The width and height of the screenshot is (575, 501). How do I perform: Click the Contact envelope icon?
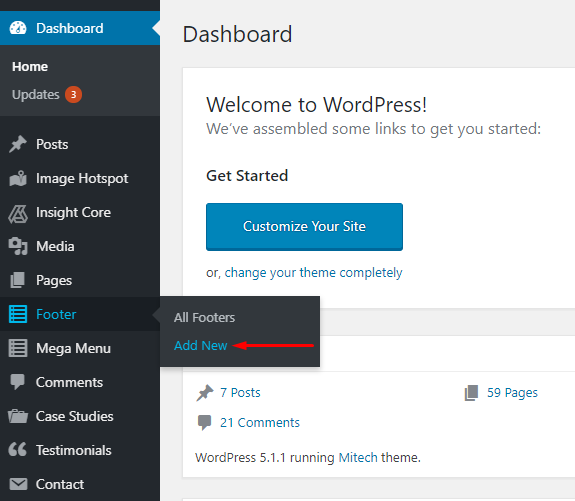18,484
